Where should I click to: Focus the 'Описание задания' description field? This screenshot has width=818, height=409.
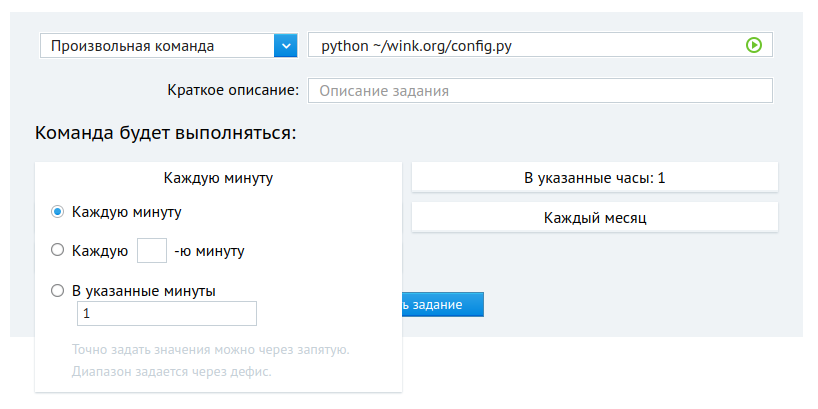[x=540, y=91]
